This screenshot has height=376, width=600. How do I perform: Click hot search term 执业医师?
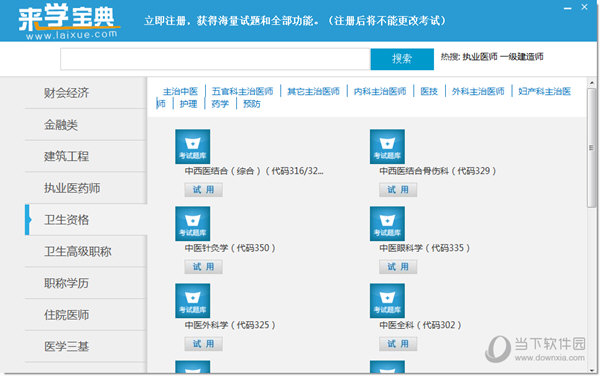point(480,57)
